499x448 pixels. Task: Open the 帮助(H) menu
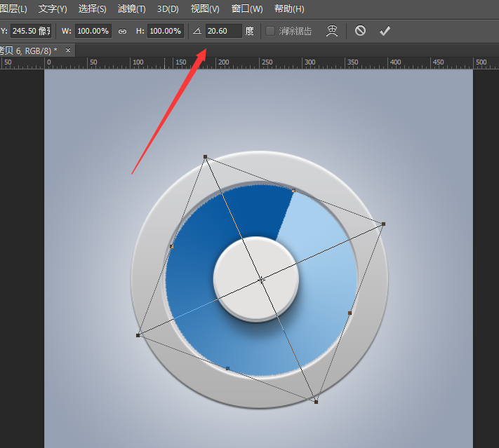tap(289, 9)
